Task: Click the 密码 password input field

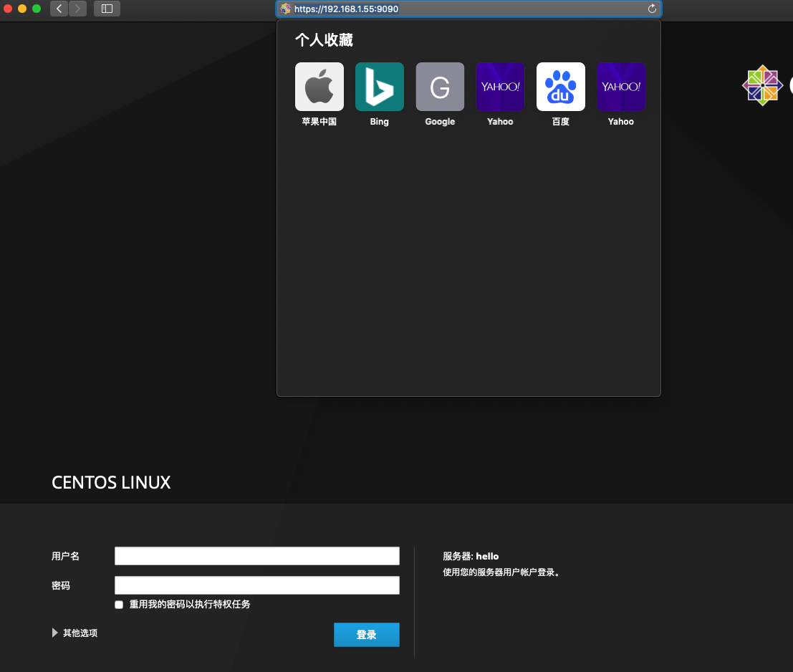Action: click(x=256, y=585)
